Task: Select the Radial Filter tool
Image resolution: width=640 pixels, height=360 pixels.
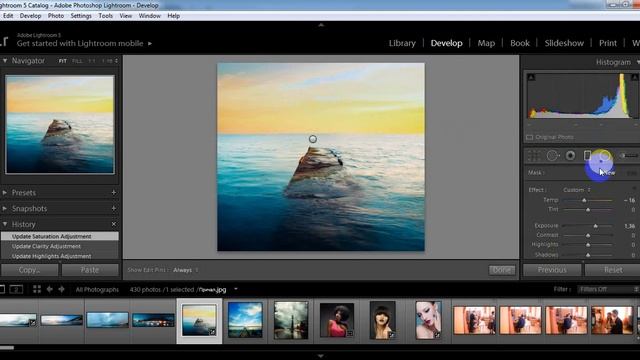Action: [x=604, y=156]
